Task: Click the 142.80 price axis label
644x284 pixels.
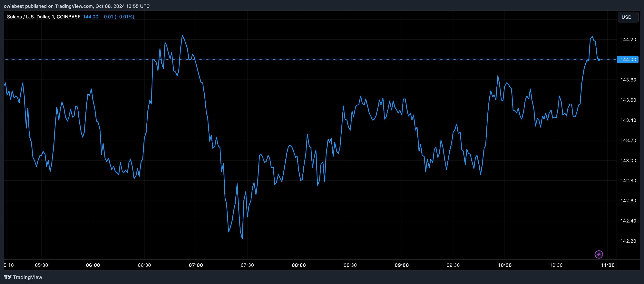Action: click(x=628, y=181)
